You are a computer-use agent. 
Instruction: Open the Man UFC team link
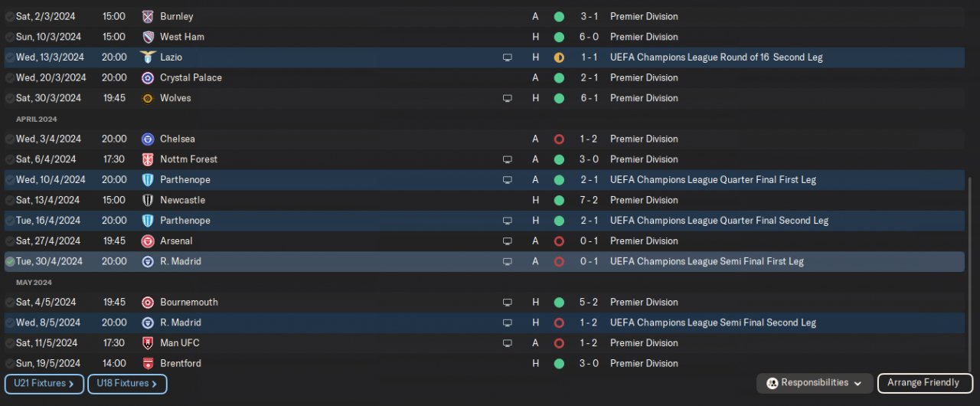[179, 343]
